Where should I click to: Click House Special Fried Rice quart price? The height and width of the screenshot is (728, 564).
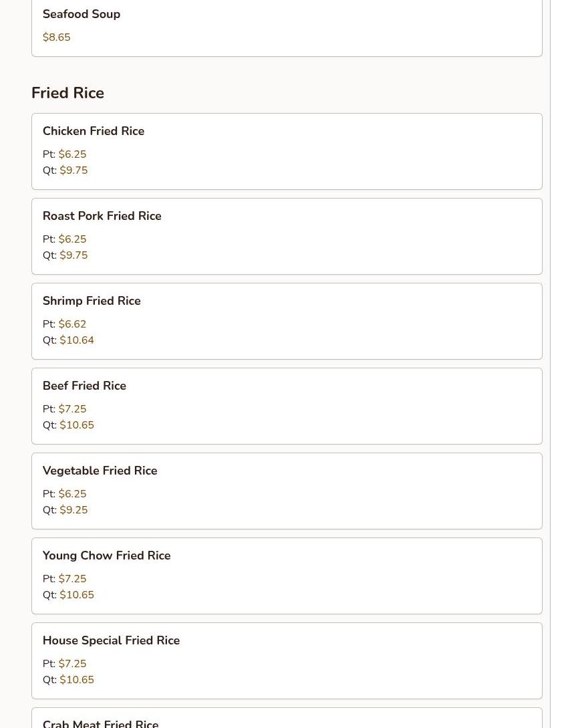pos(77,680)
